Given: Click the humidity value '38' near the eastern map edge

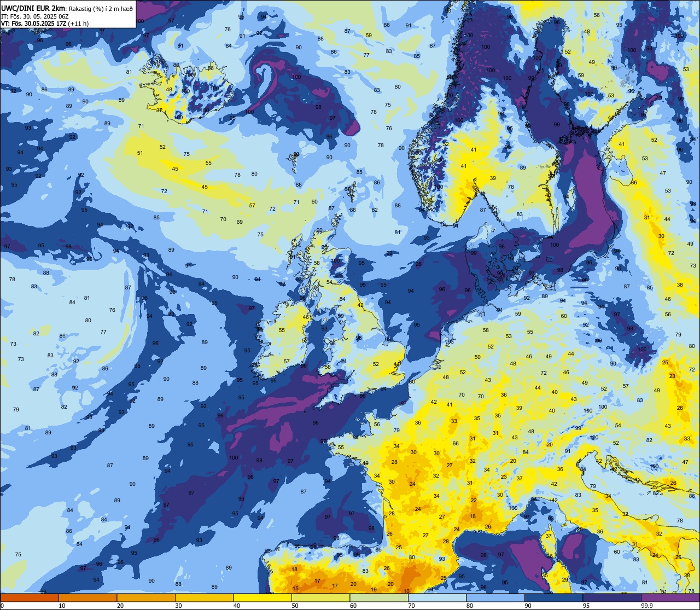Looking at the screenshot, I should [680, 285].
